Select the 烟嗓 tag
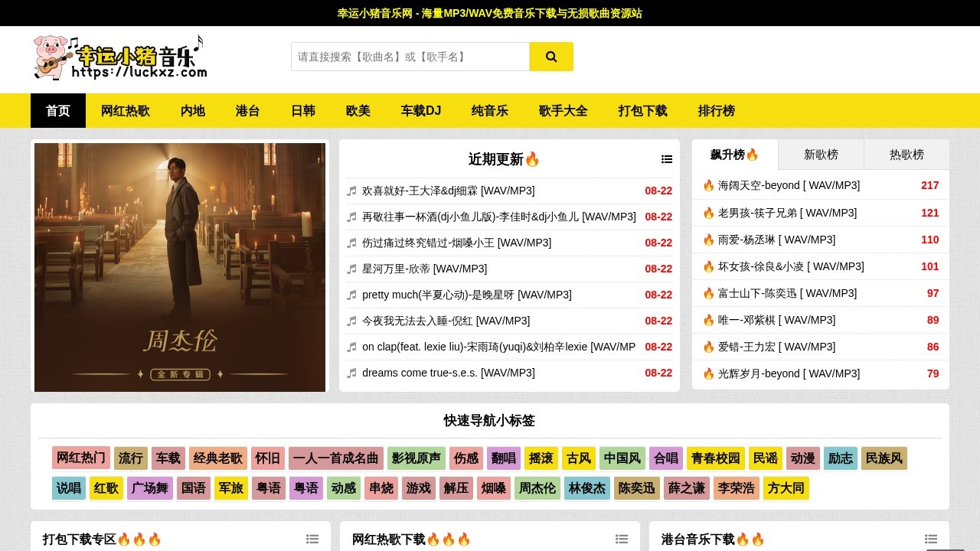Image resolution: width=980 pixels, height=551 pixels. [494, 488]
